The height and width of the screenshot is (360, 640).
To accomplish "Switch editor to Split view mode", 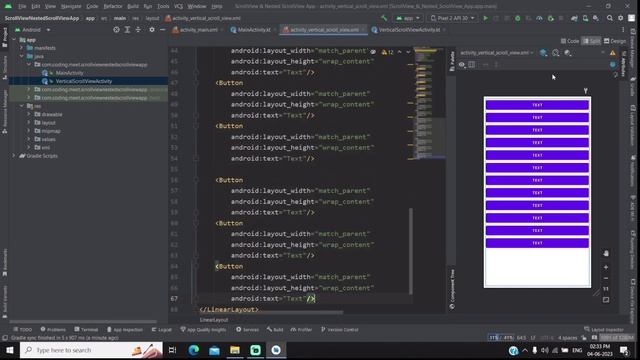I will coord(591,41).
